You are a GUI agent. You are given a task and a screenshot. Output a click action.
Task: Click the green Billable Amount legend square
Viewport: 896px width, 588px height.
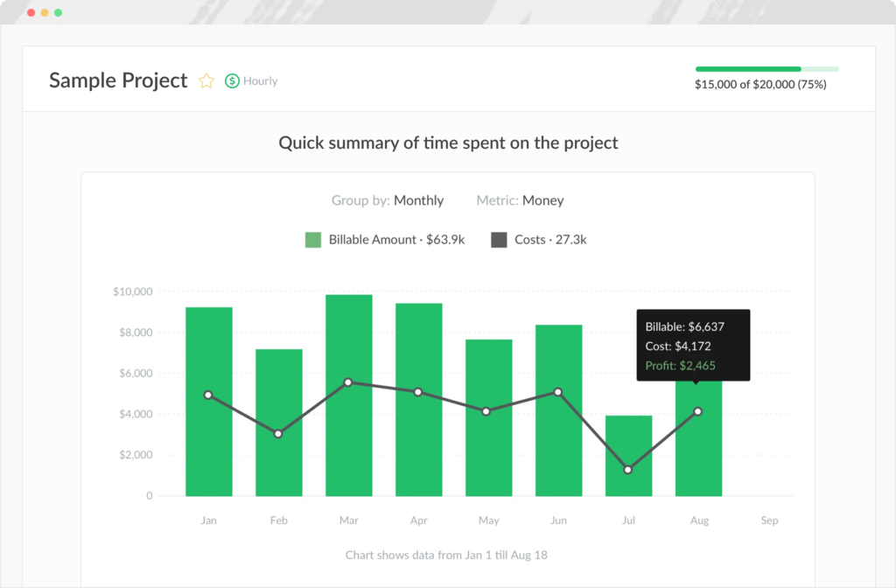point(314,239)
